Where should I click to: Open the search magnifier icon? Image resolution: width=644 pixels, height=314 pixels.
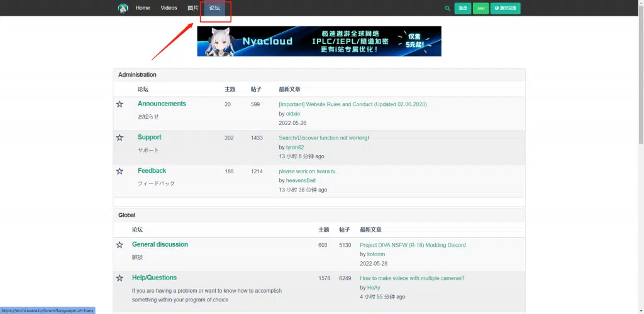(x=447, y=8)
